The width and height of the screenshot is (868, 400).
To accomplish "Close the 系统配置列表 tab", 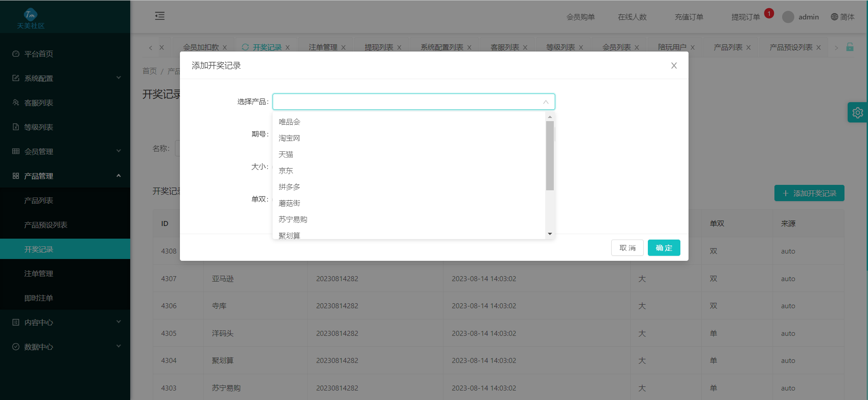I will [469, 47].
